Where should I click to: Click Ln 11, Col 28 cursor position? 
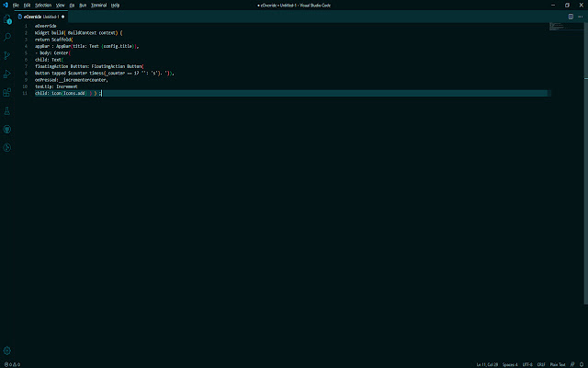(x=486, y=364)
